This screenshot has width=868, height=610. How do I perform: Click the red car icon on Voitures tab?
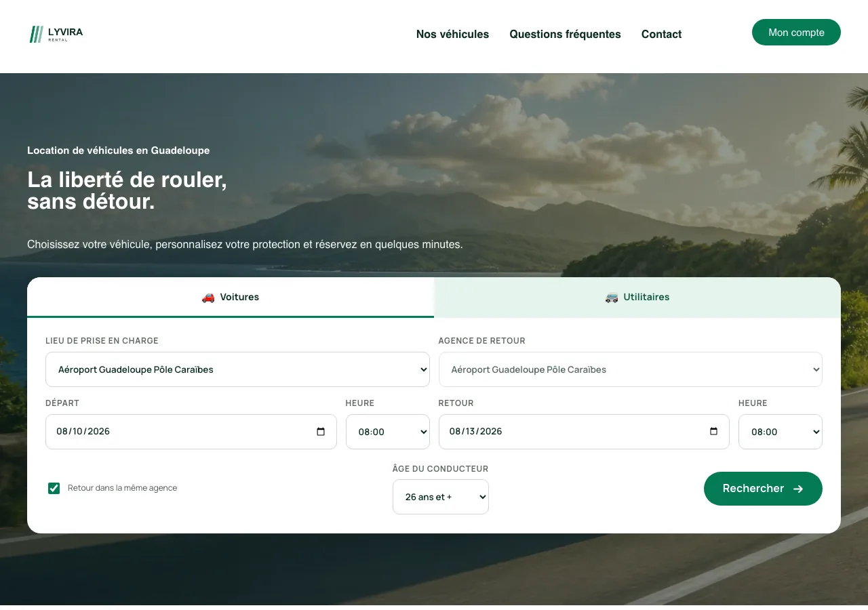click(208, 298)
